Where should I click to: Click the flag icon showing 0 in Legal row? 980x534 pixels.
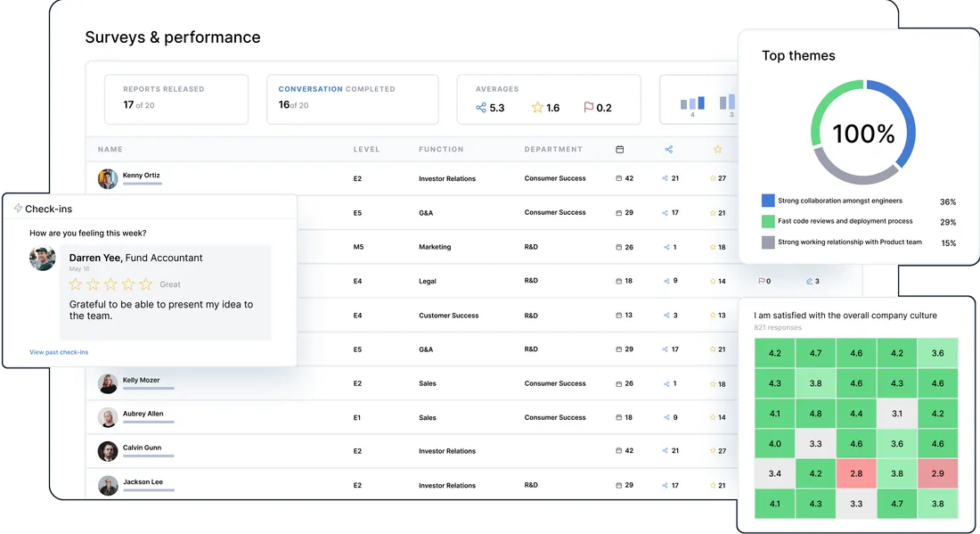(x=761, y=281)
